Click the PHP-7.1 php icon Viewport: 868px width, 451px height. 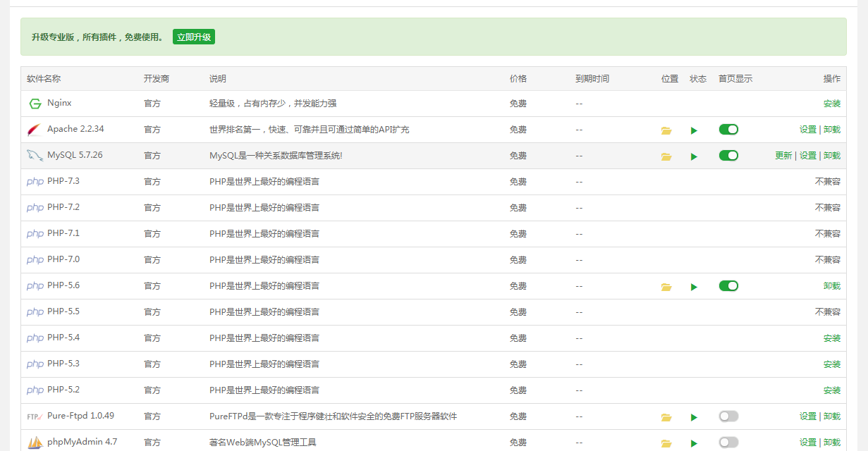tap(35, 234)
